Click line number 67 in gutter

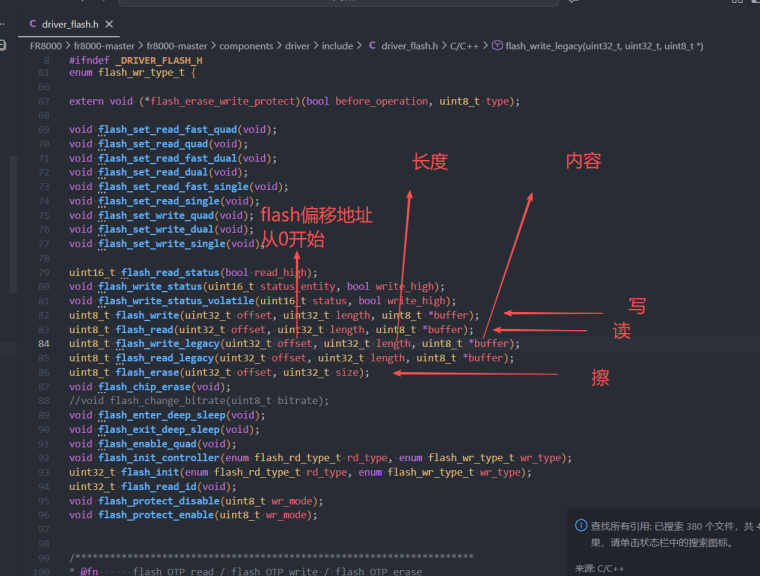(44, 101)
